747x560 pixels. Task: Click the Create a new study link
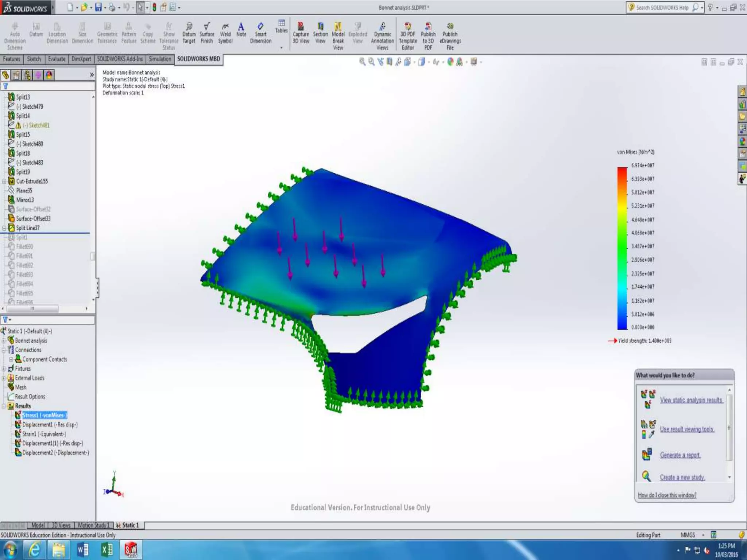pos(682,477)
